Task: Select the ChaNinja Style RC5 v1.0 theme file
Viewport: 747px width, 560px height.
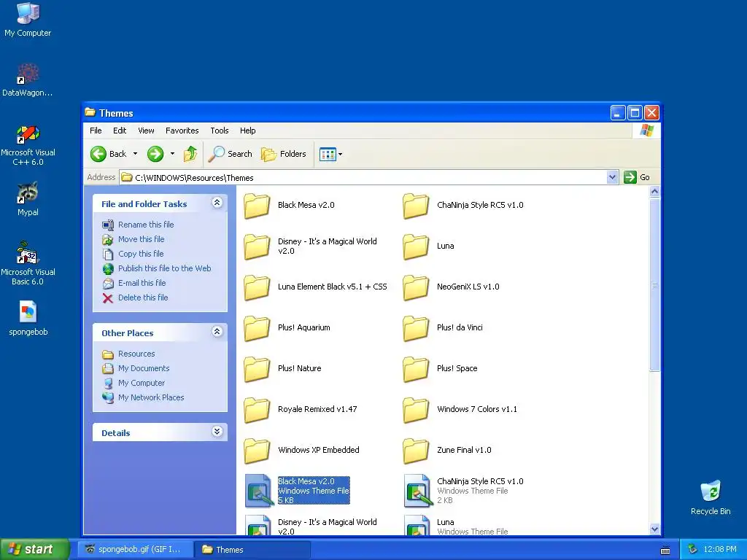Action: click(x=463, y=491)
